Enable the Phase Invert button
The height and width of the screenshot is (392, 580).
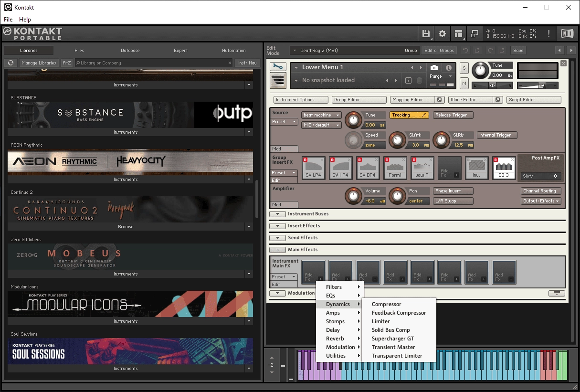coord(453,191)
